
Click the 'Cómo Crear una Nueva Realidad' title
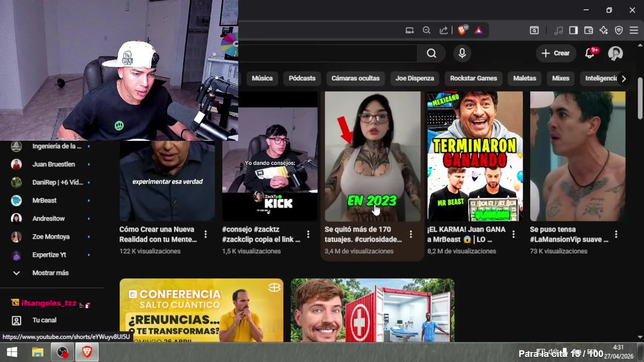click(158, 234)
